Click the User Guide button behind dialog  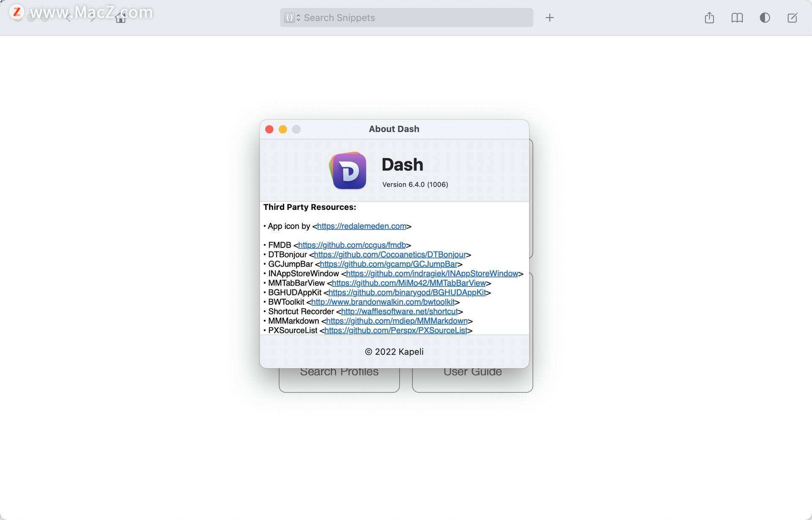tap(472, 380)
